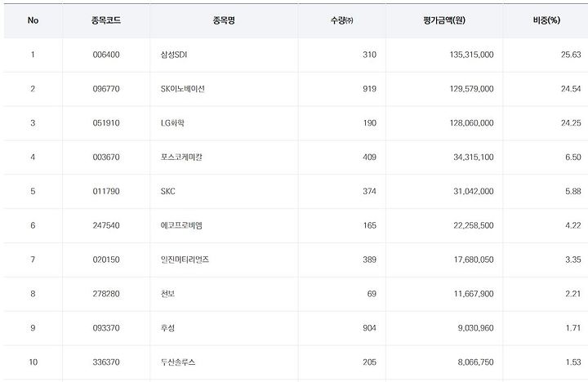Viewport: 588px width, 382px height.
Task: Click quantity 205
Action: point(369,362)
